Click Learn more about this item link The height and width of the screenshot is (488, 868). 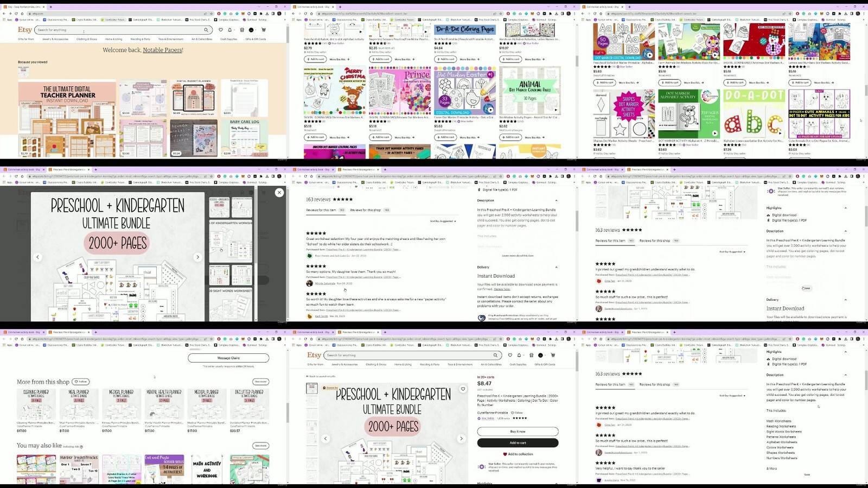[518, 255]
